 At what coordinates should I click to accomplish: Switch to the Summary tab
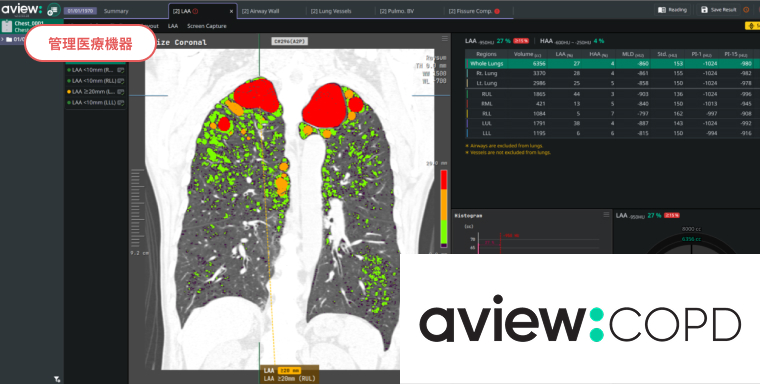(x=116, y=11)
